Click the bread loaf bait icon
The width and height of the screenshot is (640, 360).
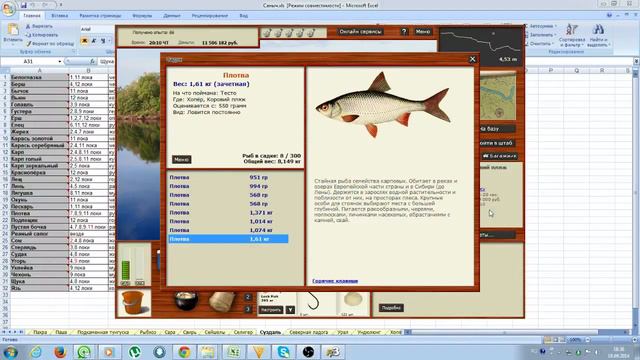[222, 302]
